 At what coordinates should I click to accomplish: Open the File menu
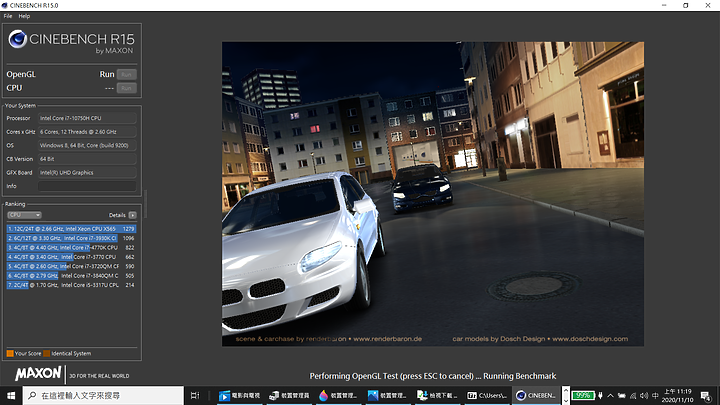pos(8,16)
